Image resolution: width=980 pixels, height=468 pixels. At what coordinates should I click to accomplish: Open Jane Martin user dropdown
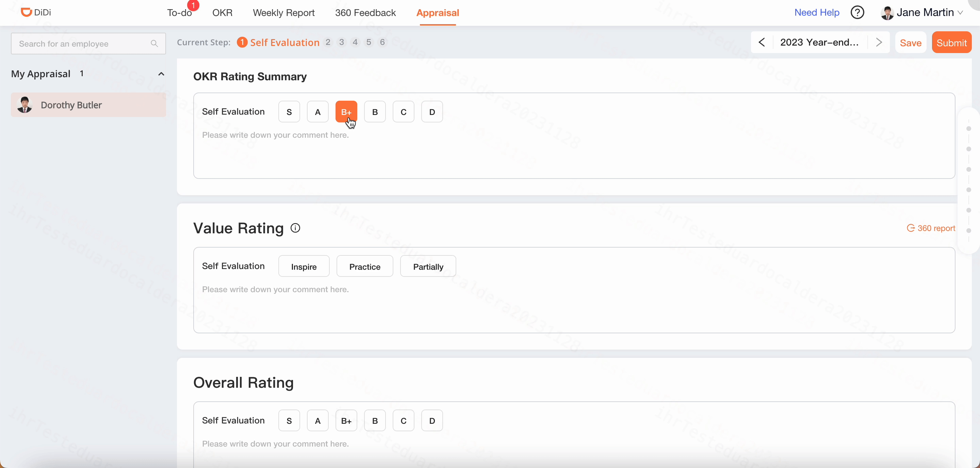[922, 13]
